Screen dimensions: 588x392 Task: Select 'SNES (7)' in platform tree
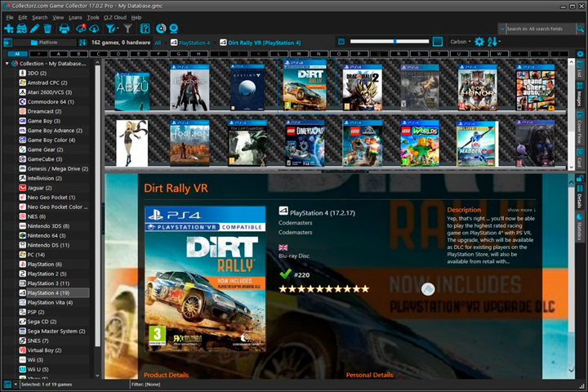point(38,341)
